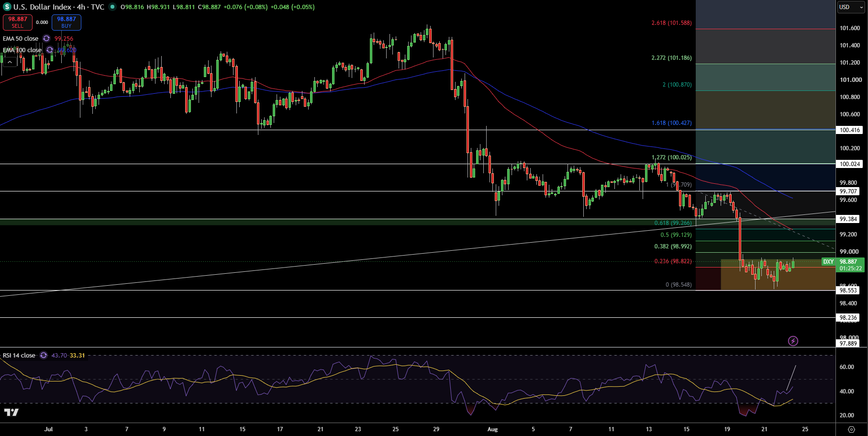This screenshot has height=436, width=868.
Task: Click the refresh icon beside RSI 14 close
Action: (44, 355)
